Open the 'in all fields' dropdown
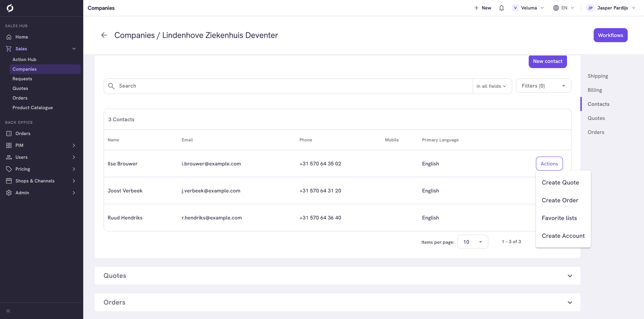This screenshot has height=319, width=644. click(x=492, y=86)
